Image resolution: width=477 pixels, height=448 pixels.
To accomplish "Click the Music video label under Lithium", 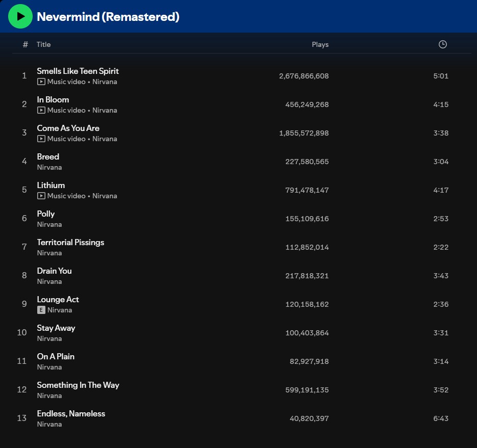I will point(66,196).
